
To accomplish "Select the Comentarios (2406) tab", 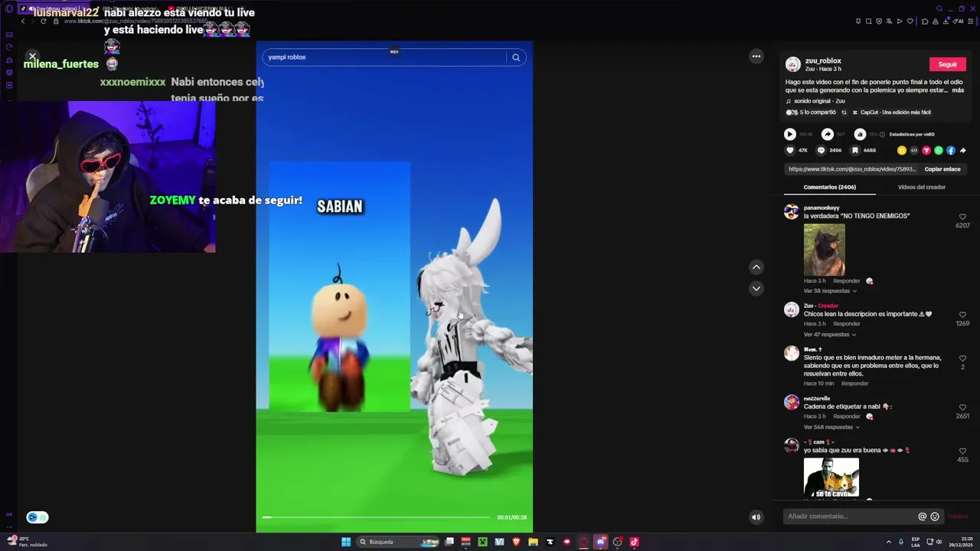I will [830, 187].
